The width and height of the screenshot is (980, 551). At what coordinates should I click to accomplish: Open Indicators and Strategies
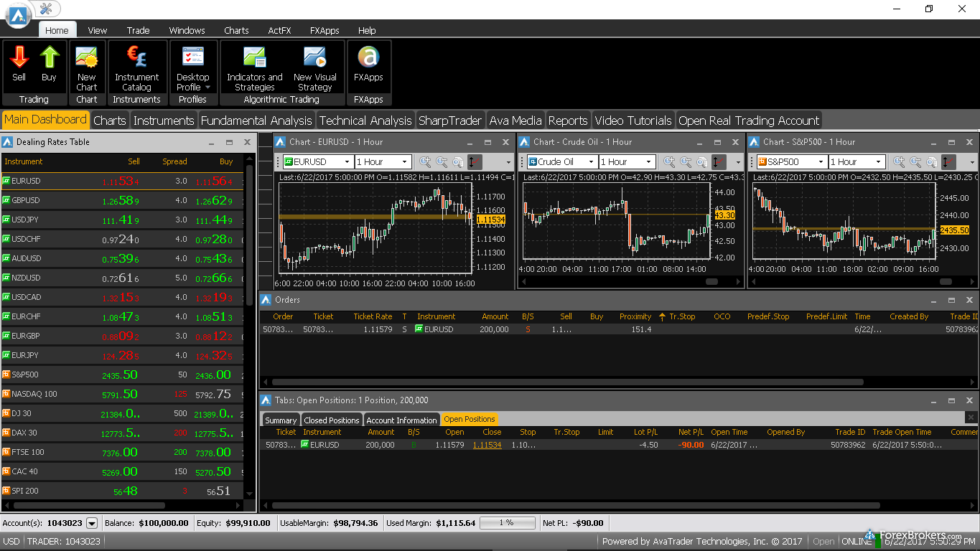[x=254, y=68]
